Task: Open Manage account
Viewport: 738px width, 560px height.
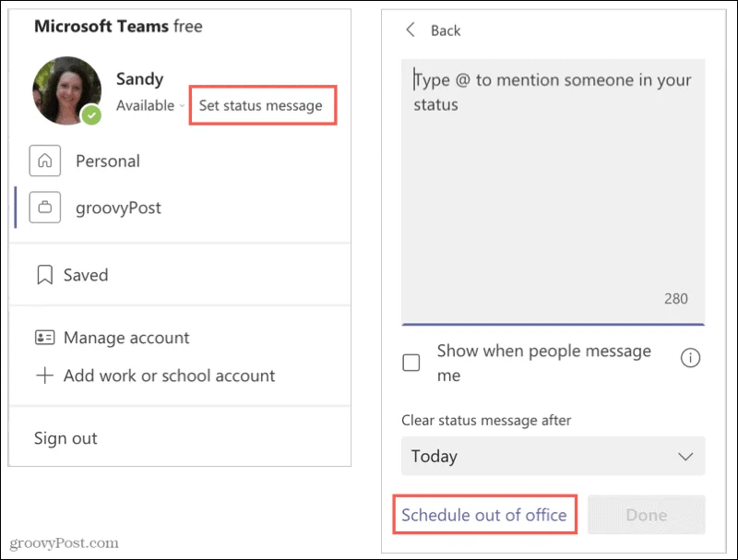Action: [126, 338]
